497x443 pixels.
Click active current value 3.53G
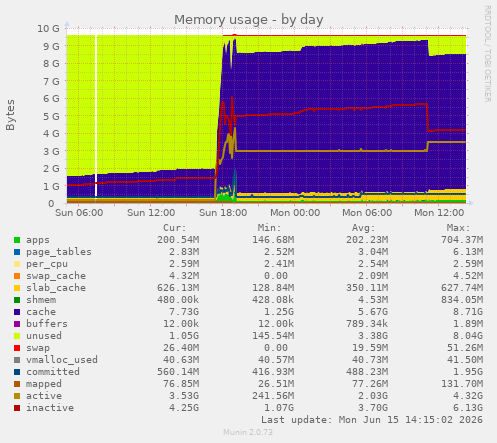(184, 396)
